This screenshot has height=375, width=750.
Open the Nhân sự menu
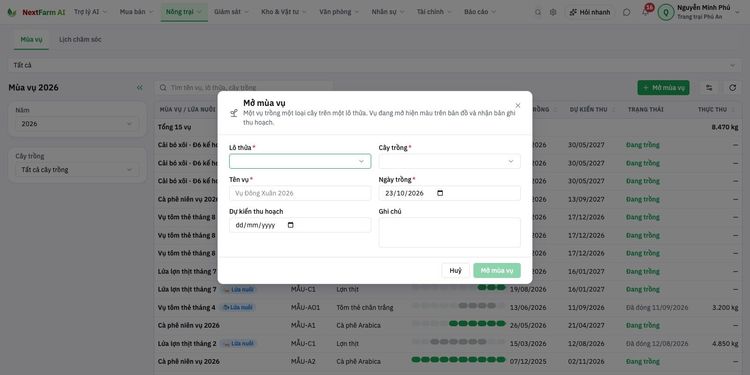(388, 12)
